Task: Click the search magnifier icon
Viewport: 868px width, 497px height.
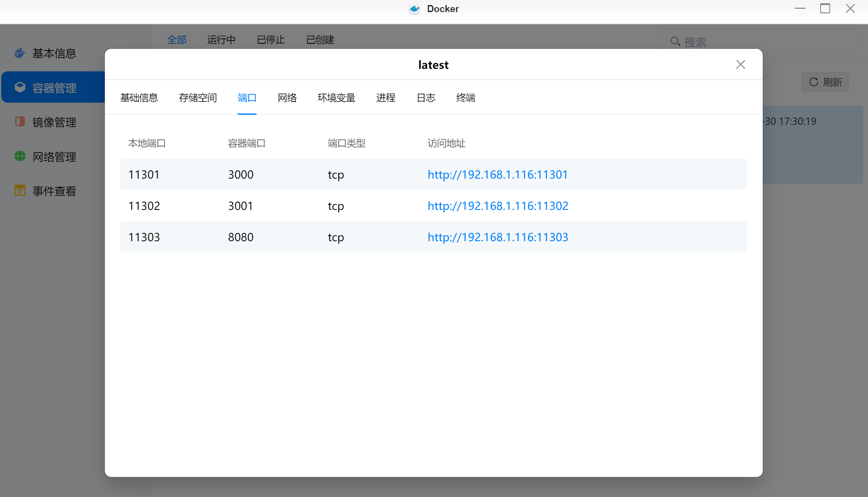Action: (675, 41)
